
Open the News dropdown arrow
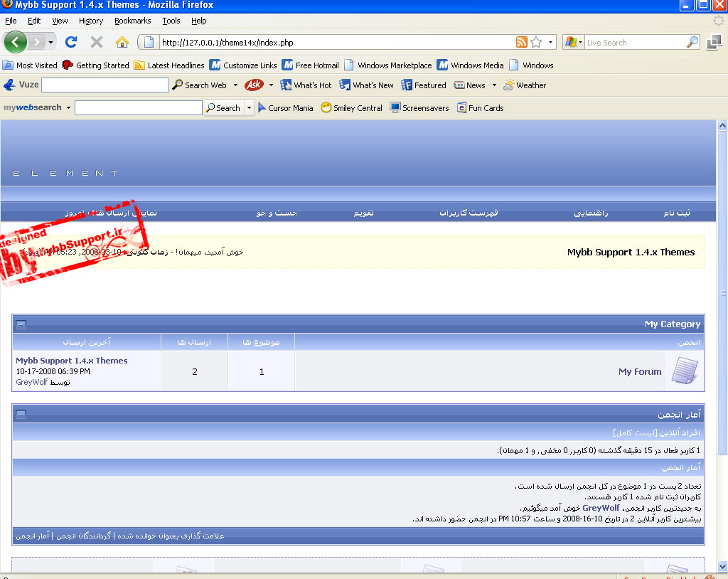pyautogui.click(x=494, y=85)
